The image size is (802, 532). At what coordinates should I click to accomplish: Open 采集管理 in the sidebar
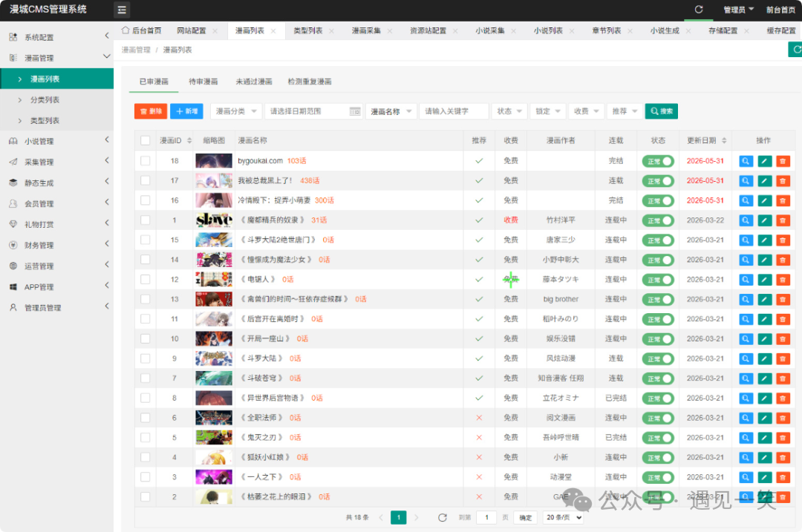[x=56, y=162]
